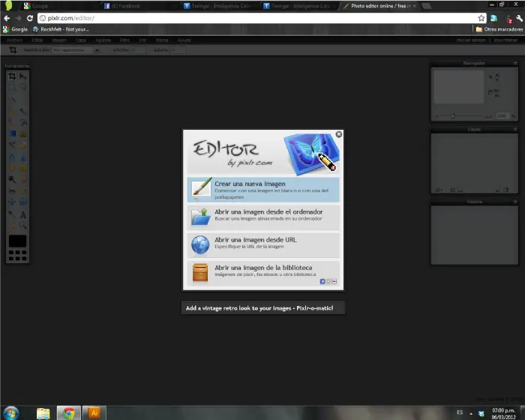Image resolution: width=525 pixels, height=420 pixels.
Task: Show hidden system tray icons
Action: click(471, 414)
